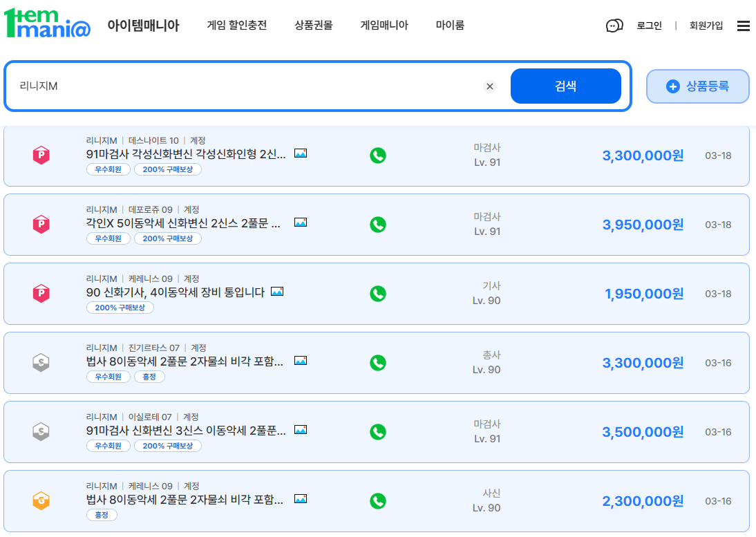Click the phone icon in 3,950,000원 row
The height and width of the screenshot is (537, 756).
[x=378, y=225]
